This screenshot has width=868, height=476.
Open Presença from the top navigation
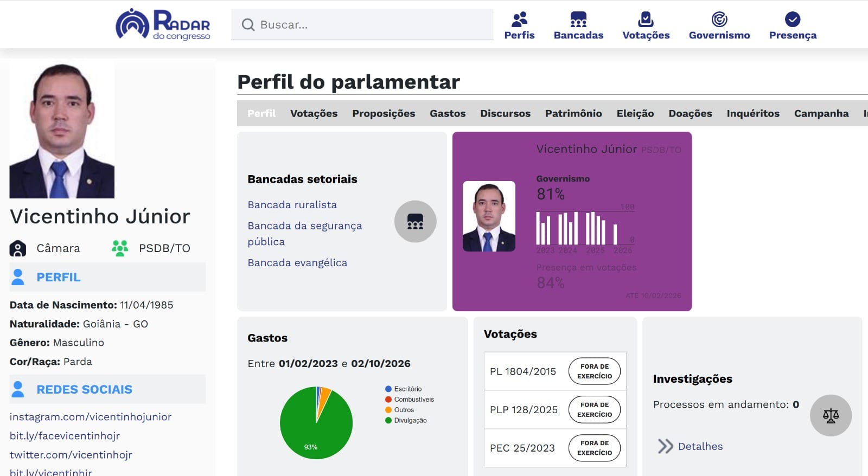click(793, 26)
